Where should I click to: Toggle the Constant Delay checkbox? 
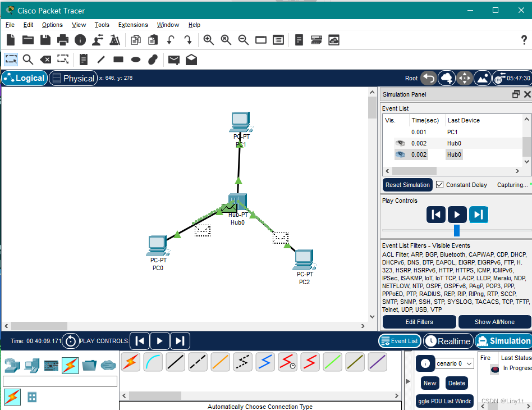coord(440,184)
